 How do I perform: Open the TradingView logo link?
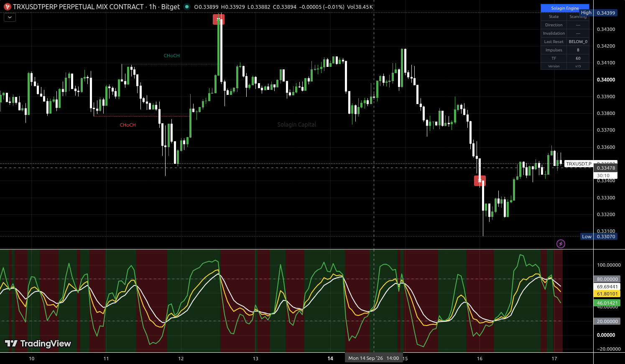pyautogui.click(x=38, y=344)
